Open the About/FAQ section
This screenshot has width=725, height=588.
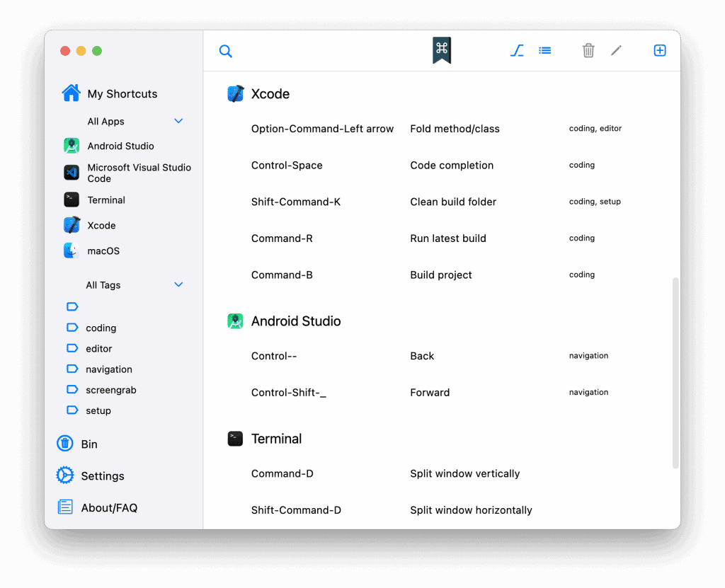(x=109, y=508)
